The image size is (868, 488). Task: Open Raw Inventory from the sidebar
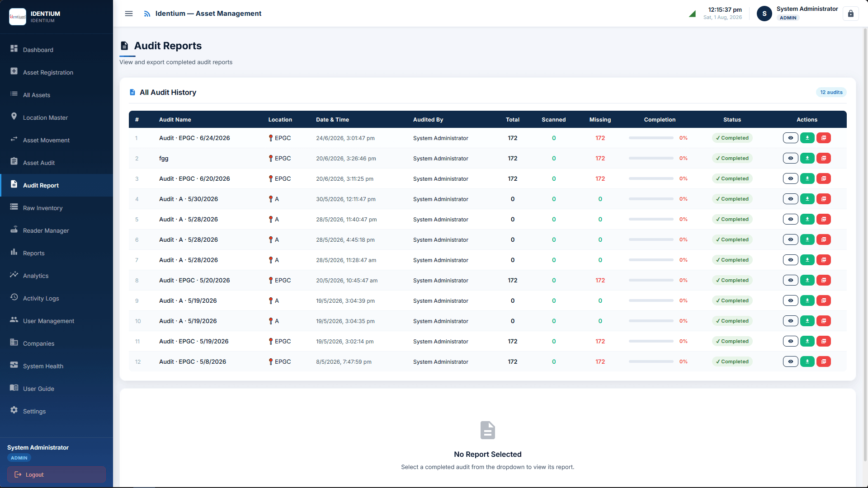[x=57, y=208]
